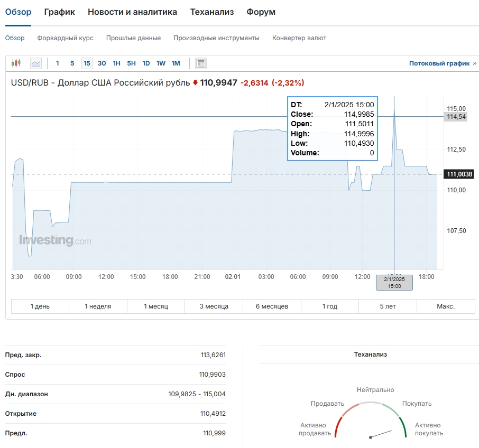Open the main Обзор tab

tap(19, 12)
